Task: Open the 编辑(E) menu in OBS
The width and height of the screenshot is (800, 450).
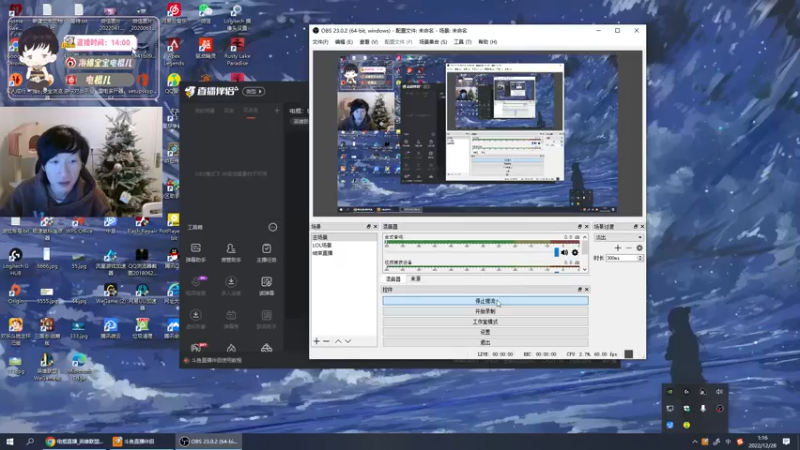Action: point(343,42)
